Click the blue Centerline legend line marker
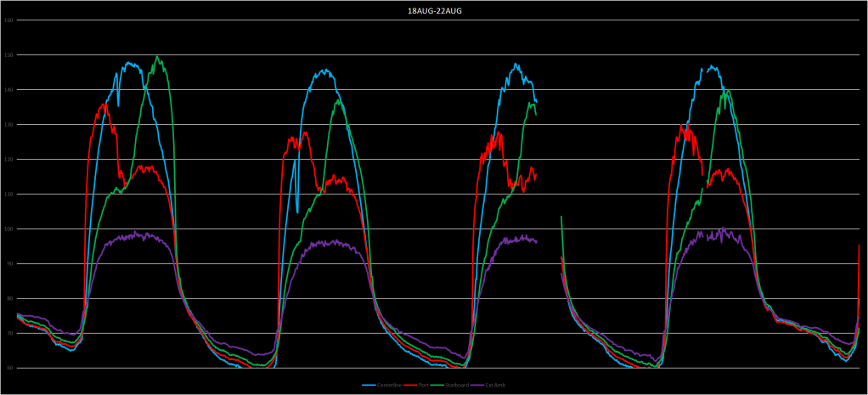Image resolution: width=868 pixels, height=395 pixels. (368, 385)
